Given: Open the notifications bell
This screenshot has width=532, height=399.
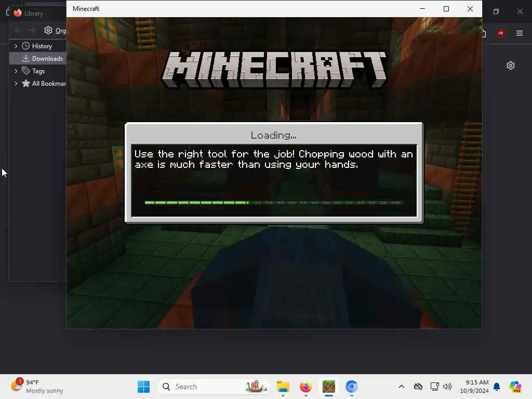Looking at the screenshot, I should click(497, 387).
